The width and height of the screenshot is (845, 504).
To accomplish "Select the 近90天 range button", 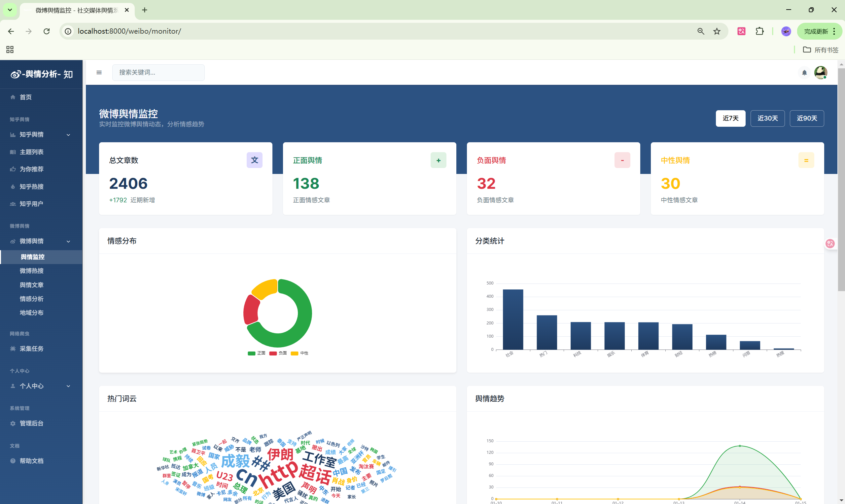I will click(806, 118).
